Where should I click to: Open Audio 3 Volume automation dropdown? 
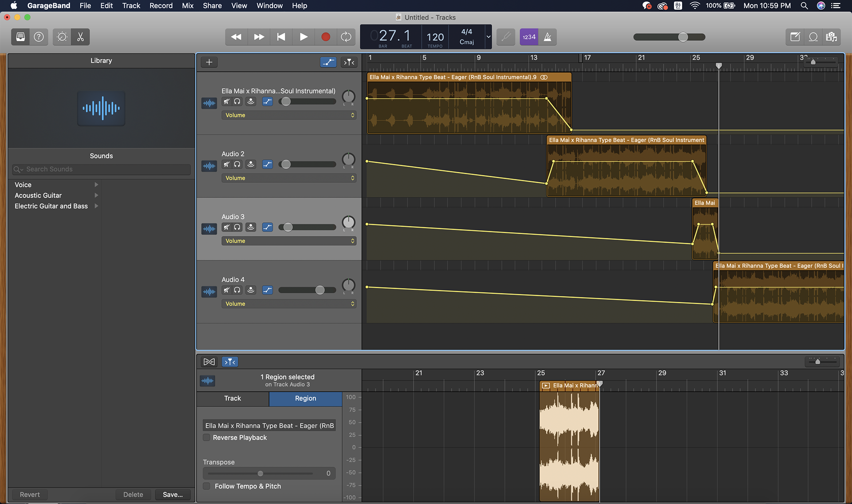click(288, 241)
